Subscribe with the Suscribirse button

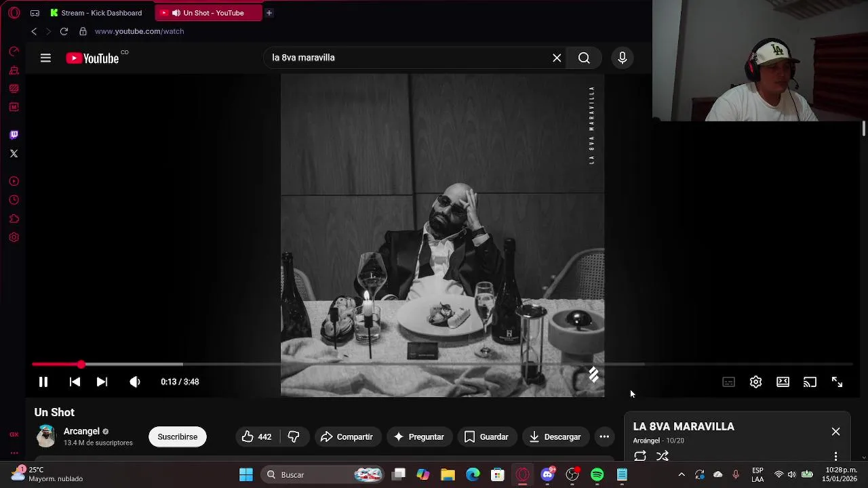(x=178, y=437)
